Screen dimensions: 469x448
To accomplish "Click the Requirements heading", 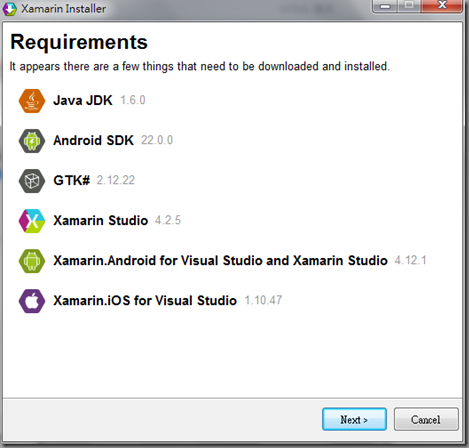I will coord(79,42).
